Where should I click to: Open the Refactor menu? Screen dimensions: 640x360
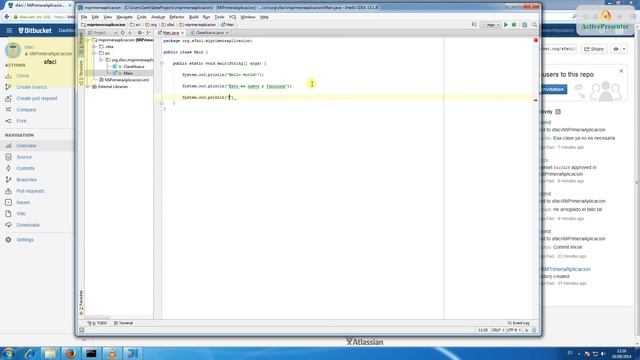pyautogui.click(x=177, y=17)
